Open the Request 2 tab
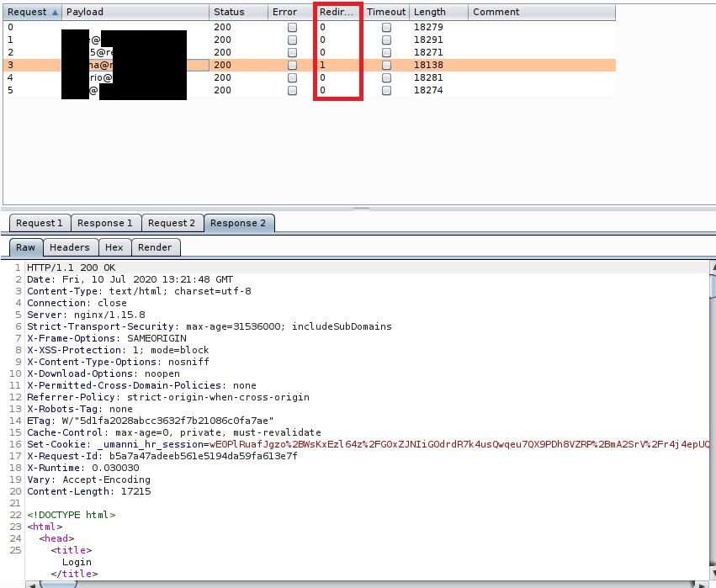This screenshot has height=588, width=716. pos(172,223)
